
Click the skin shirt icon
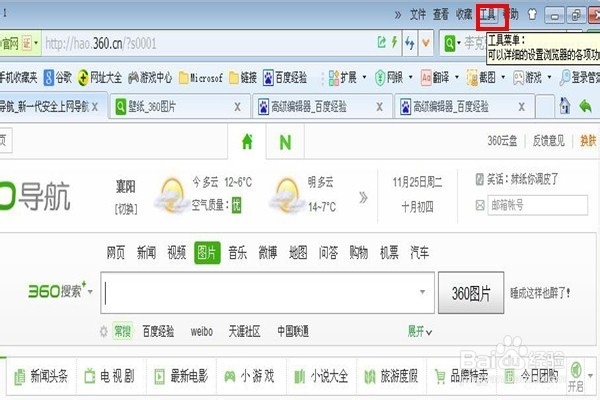pos(532,15)
